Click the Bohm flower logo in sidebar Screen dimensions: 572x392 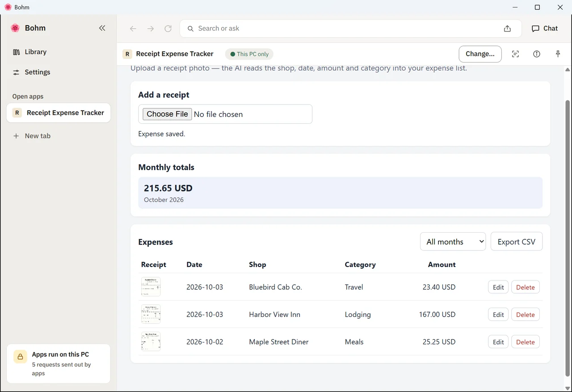point(15,28)
